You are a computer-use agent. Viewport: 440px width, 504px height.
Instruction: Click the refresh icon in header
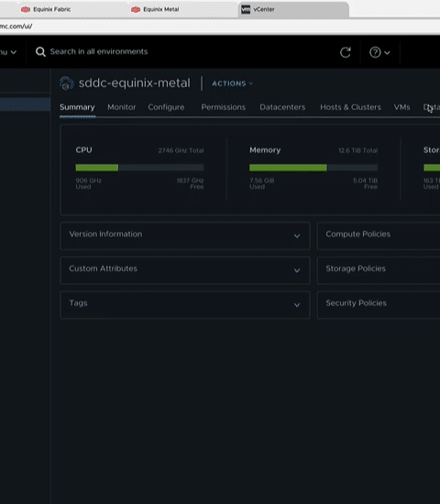point(345,52)
